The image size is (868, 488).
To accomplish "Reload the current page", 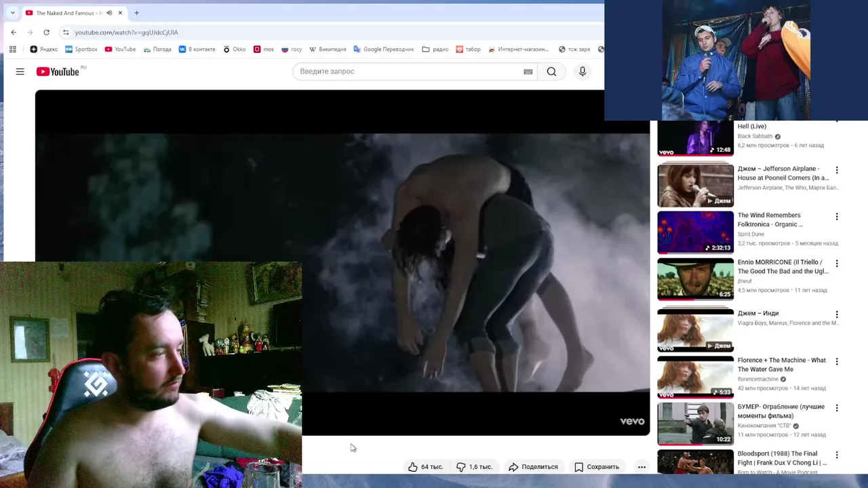I will [x=46, y=32].
